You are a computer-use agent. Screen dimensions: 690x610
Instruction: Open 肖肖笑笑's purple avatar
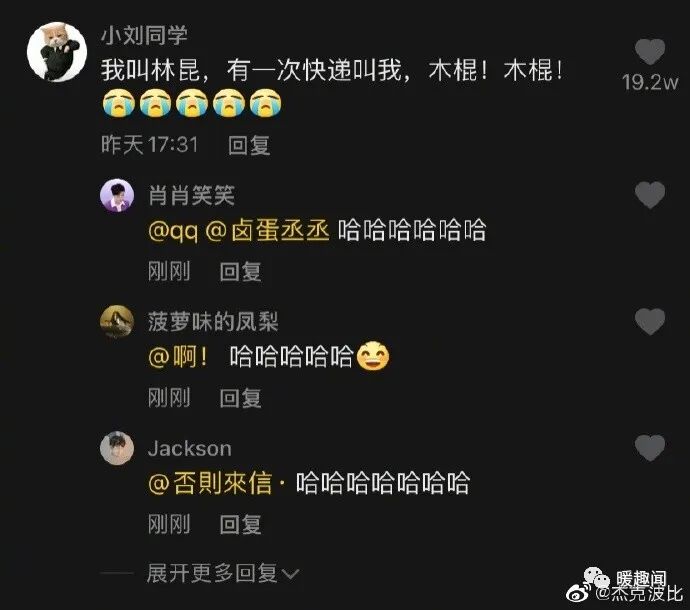point(117,195)
